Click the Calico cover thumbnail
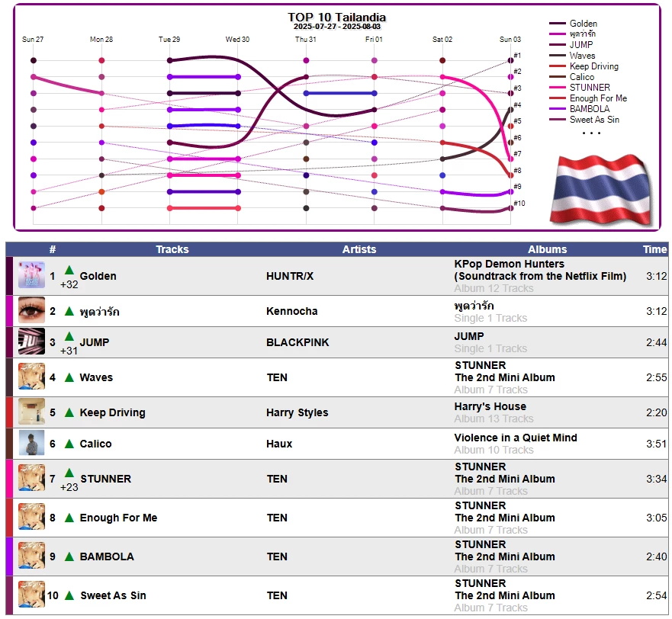 [31, 443]
